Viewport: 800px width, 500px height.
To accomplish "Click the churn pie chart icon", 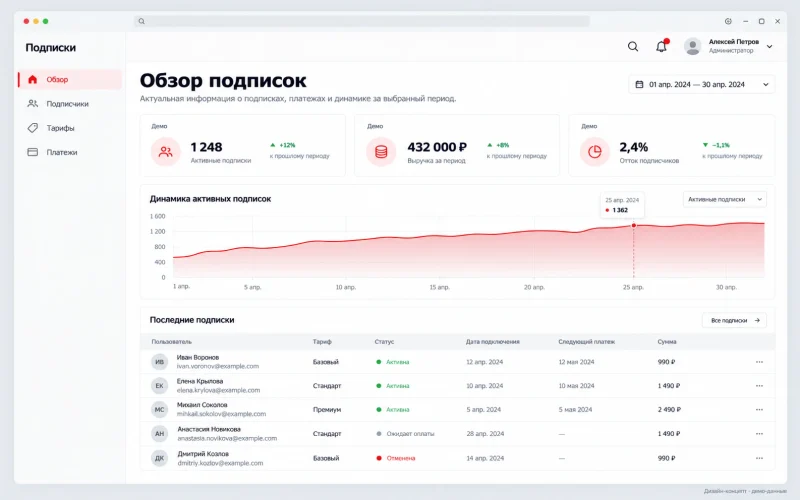I will click(x=595, y=152).
